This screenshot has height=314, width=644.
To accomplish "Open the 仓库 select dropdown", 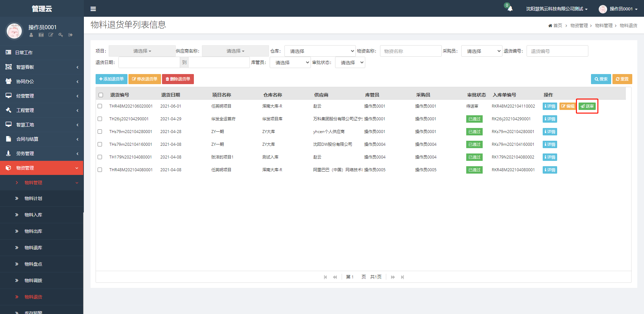I will pos(320,51).
